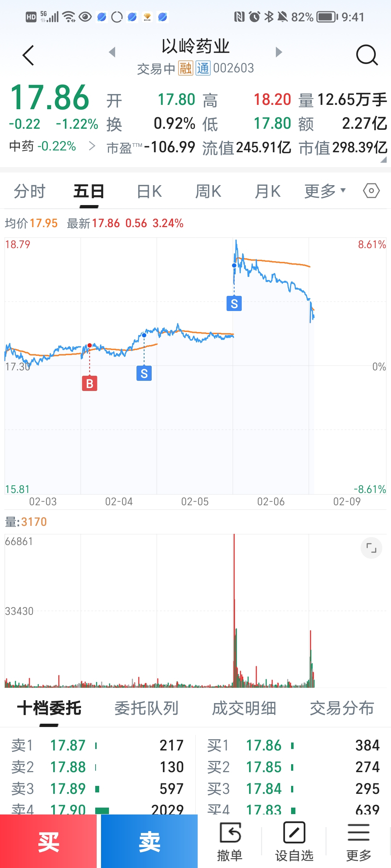This screenshot has height=868, width=391.
Task: Open 中药 sector detail arrow
Action: 92,146
